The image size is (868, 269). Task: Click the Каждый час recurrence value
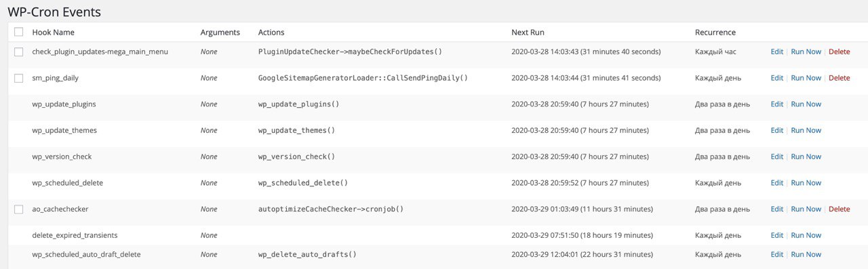click(715, 51)
